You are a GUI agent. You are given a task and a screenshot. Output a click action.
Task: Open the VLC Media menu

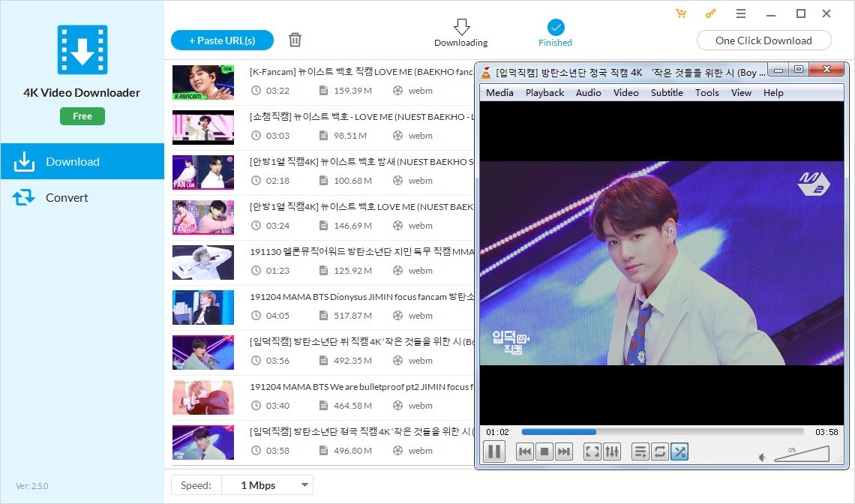499,93
